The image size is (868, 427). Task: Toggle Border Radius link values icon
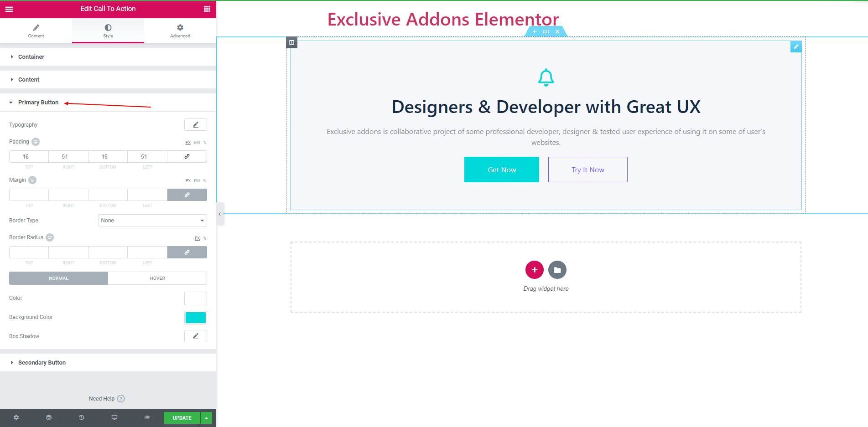187,252
